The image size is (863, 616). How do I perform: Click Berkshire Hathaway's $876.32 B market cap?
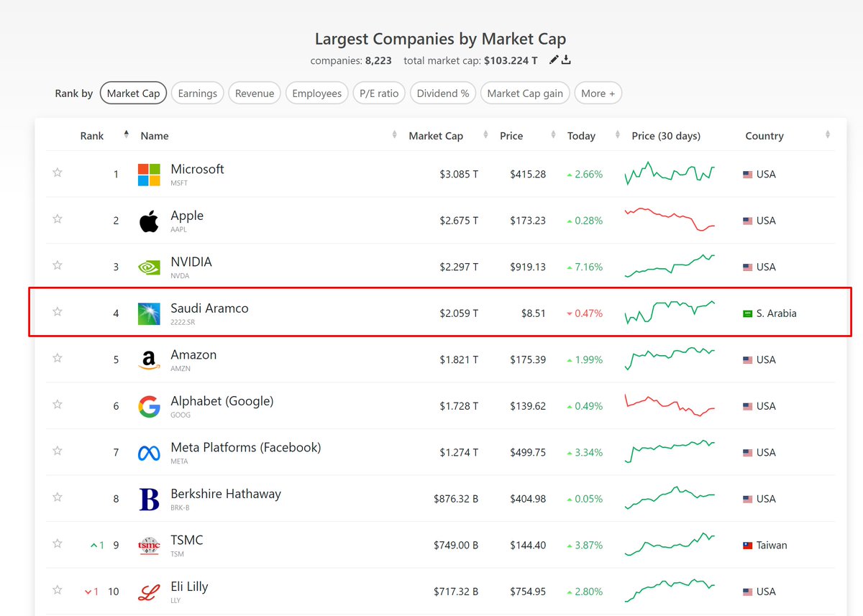456,499
